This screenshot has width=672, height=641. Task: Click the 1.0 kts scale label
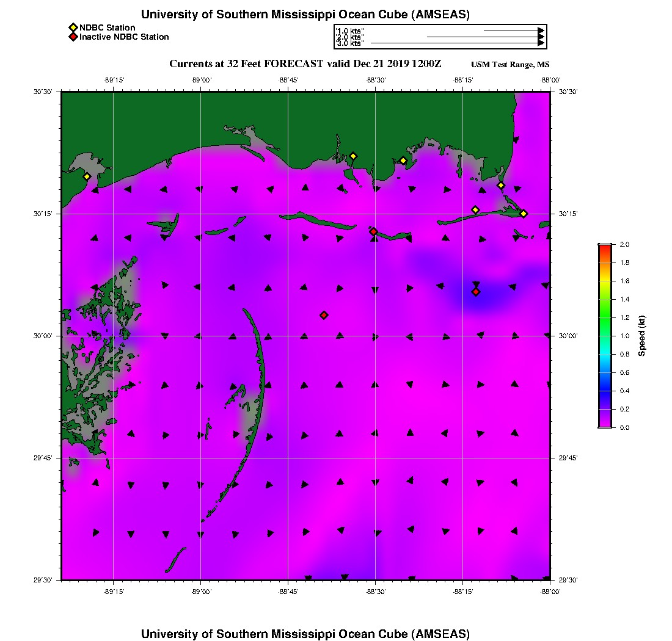pyautogui.click(x=351, y=31)
